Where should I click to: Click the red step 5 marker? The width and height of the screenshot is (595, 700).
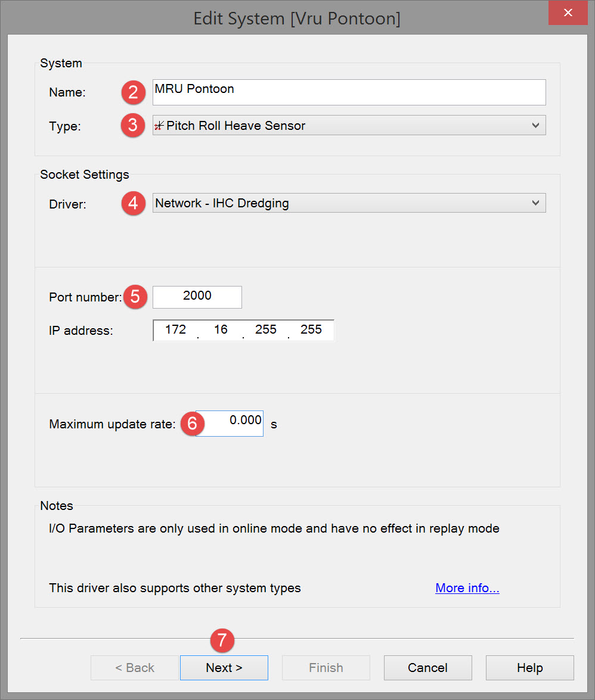coord(135,297)
